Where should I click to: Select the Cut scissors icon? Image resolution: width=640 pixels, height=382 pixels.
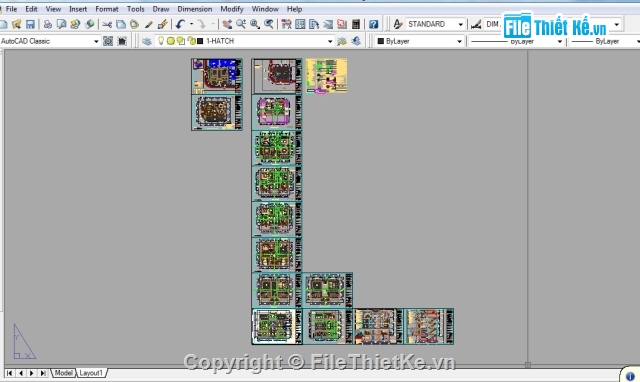[107, 24]
